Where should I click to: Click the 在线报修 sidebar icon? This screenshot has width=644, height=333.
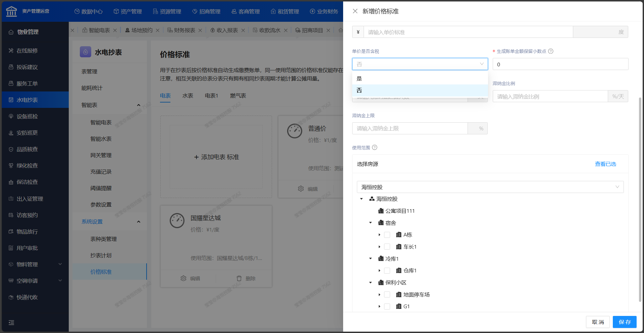pos(11,51)
